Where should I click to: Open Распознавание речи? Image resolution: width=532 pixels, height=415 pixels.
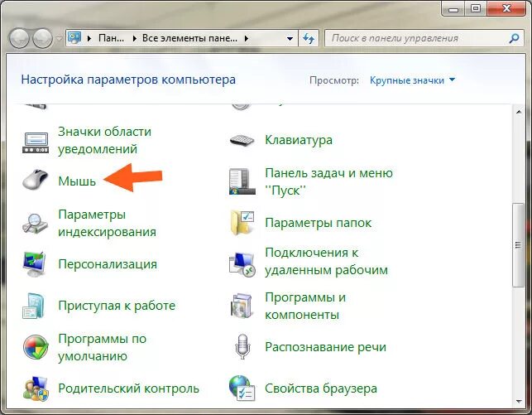pyautogui.click(x=325, y=347)
